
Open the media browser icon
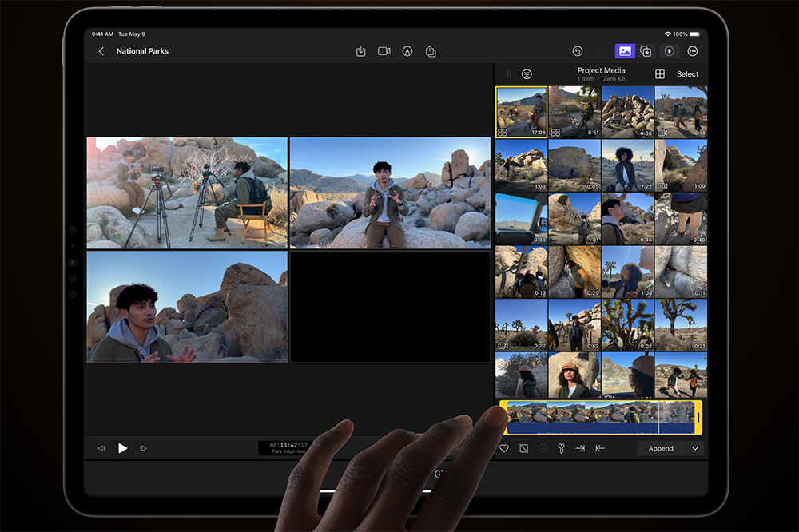tap(625, 50)
